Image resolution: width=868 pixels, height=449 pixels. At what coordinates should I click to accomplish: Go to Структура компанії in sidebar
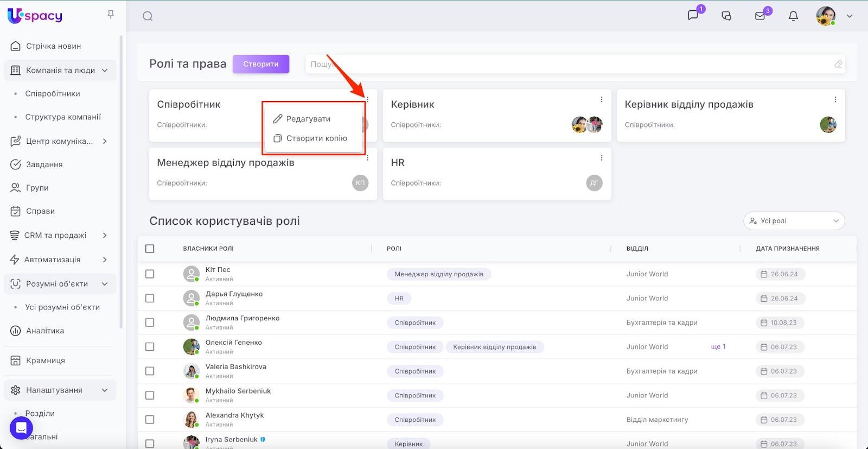click(x=63, y=117)
